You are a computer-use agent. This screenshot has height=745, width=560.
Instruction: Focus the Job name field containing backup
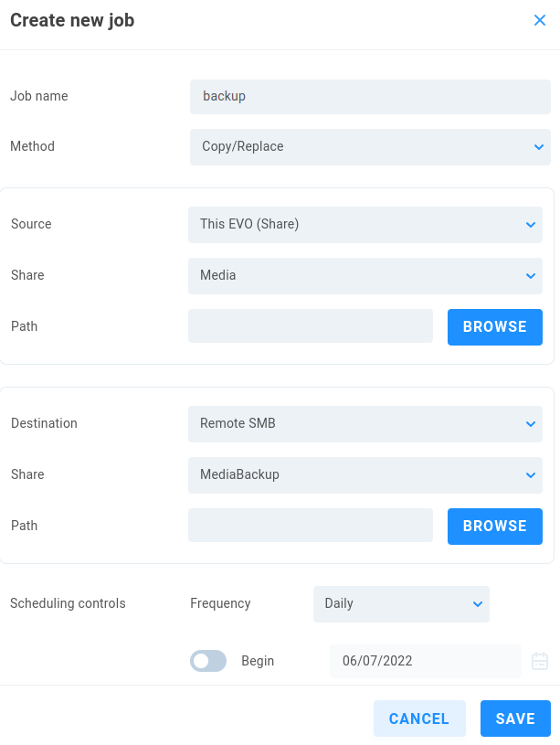pyautogui.click(x=370, y=97)
